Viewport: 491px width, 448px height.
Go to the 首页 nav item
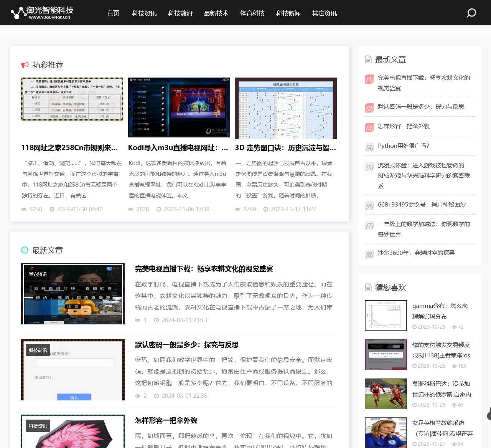[113, 13]
